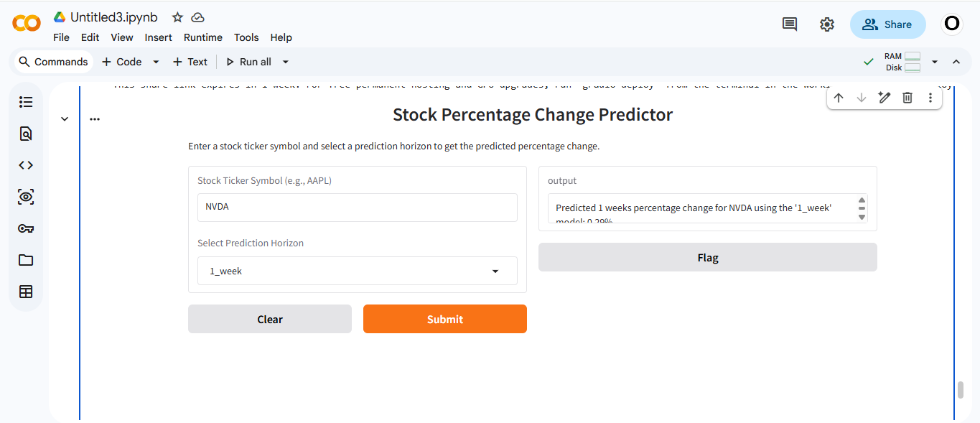Delete cell using the trash icon

[907, 98]
